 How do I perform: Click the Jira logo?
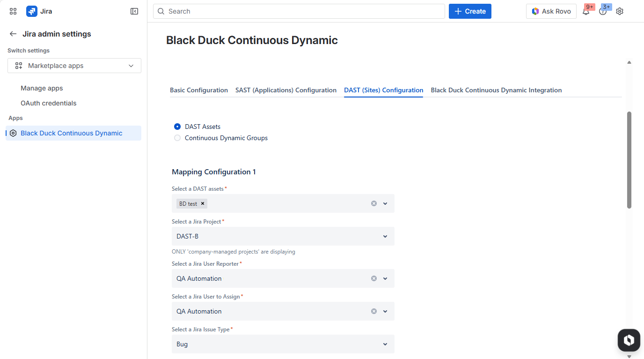tap(31, 11)
